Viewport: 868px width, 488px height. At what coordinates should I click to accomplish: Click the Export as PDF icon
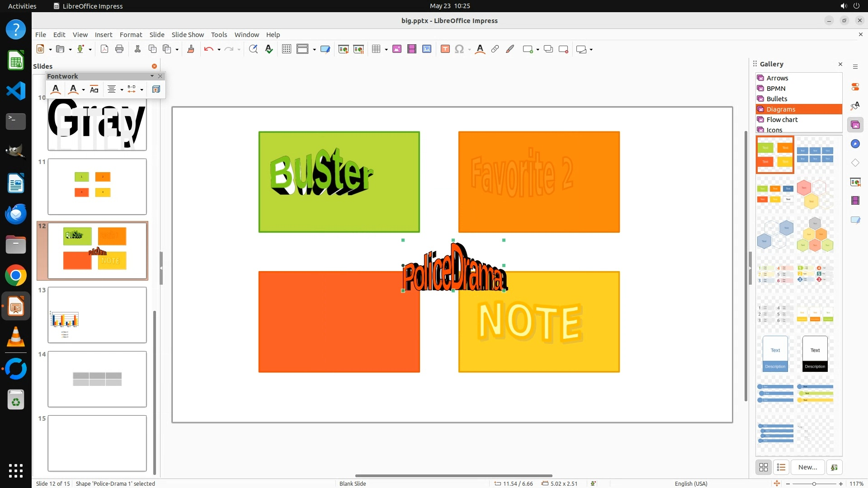click(104, 49)
